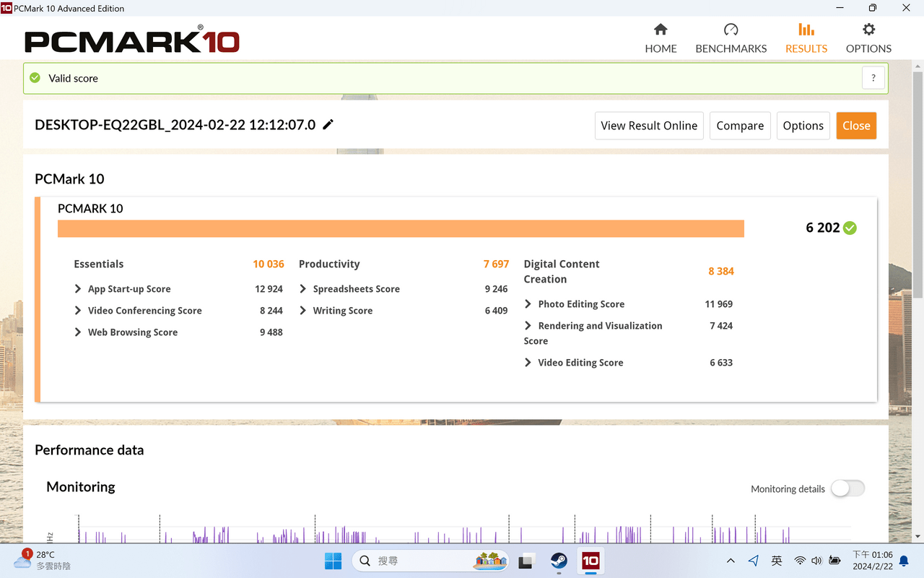The width and height of the screenshot is (924, 578).
Task: Expand the App Start-up Score row
Action: (79, 289)
